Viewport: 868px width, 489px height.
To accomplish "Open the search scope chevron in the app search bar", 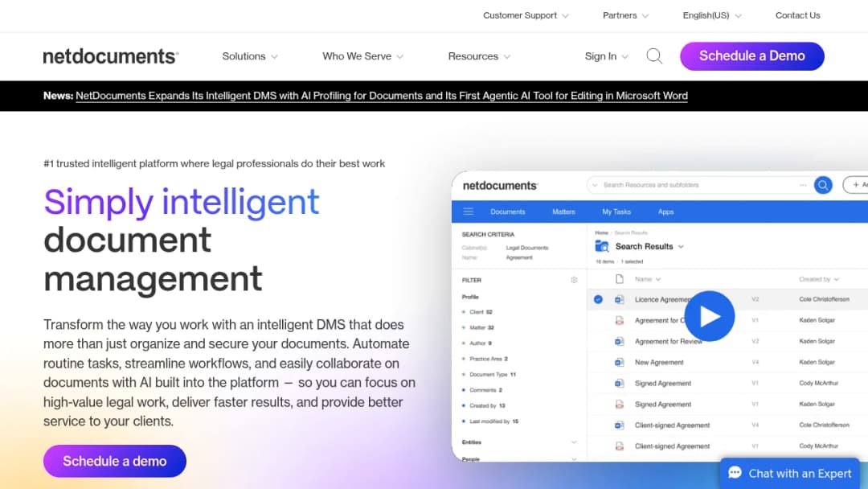I will point(595,185).
